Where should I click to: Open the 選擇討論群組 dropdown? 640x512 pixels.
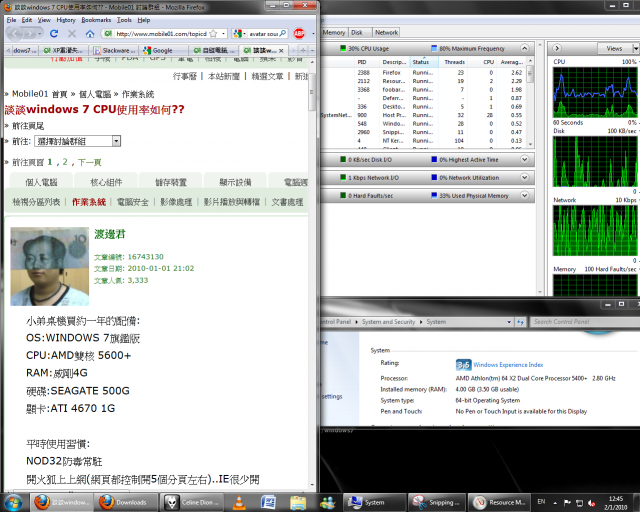point(77,141)
